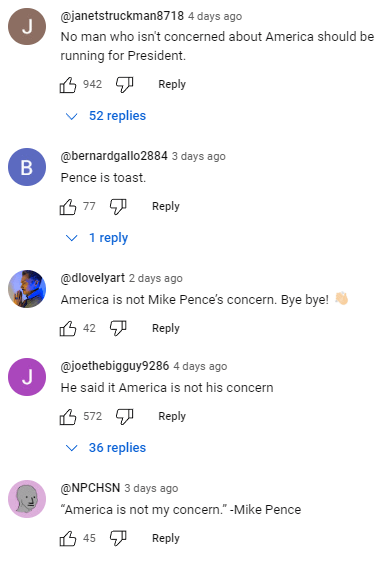Open @NPCHSN's gray face avatar
The image size is (381, 567).
click(x=27, y=499)
